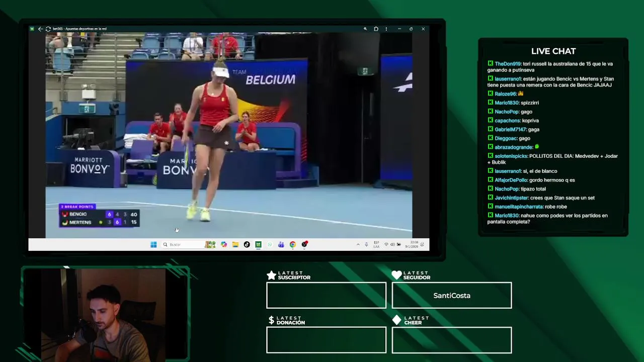Open WhatsApp from the taskbar
This screenshot has height=362, width=644.
(270, 244)
